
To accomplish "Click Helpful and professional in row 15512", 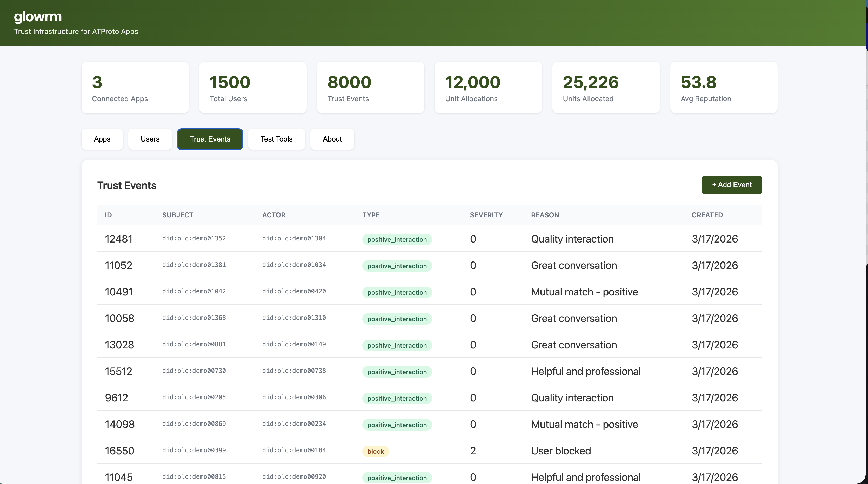I will click(586, 371).
